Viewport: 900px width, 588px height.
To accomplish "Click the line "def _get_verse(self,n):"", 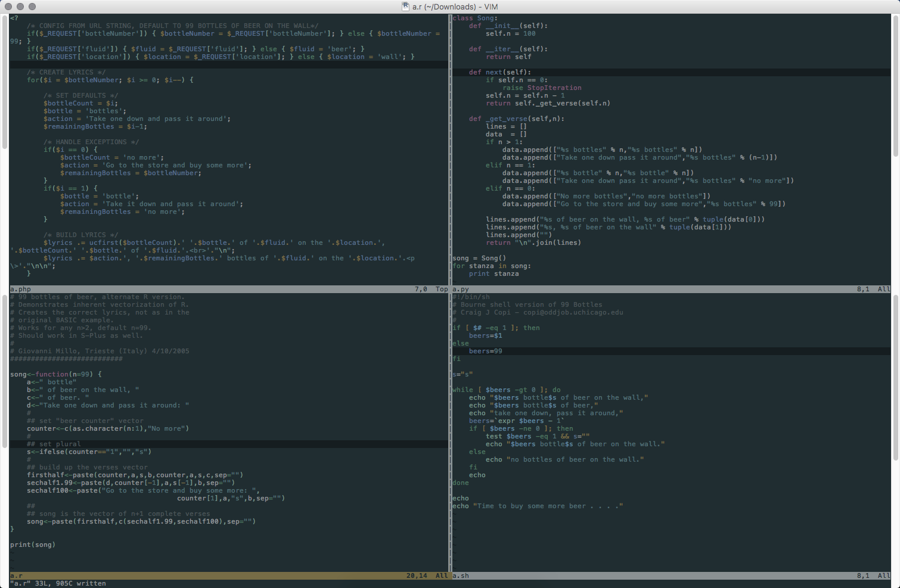I will pos(517,119).
